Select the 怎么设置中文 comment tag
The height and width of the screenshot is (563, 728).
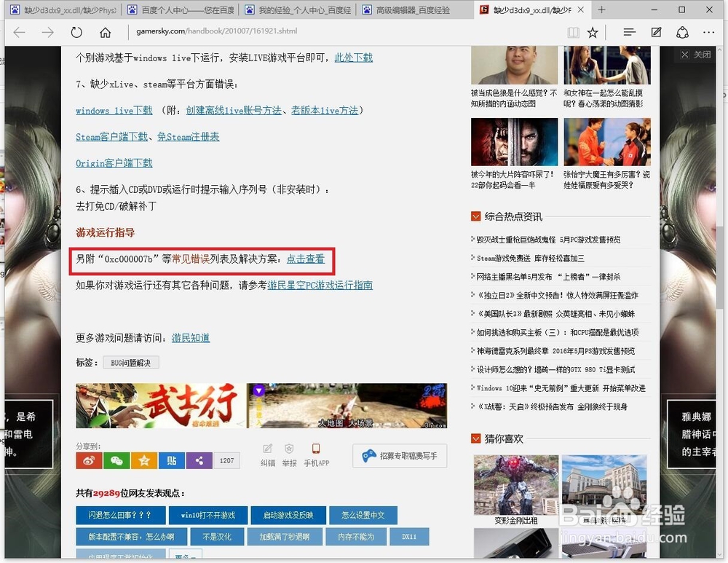point(363,515)
